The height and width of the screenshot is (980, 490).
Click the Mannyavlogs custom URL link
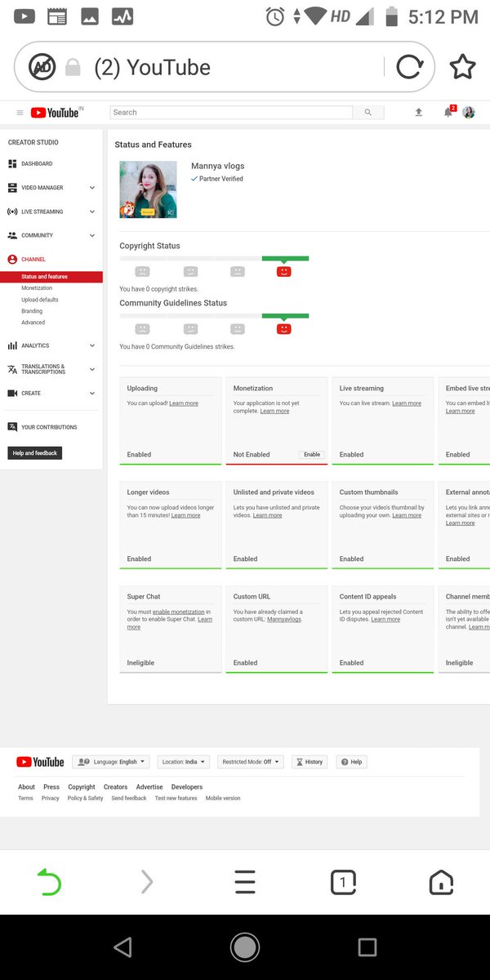[x=284, y=619]
